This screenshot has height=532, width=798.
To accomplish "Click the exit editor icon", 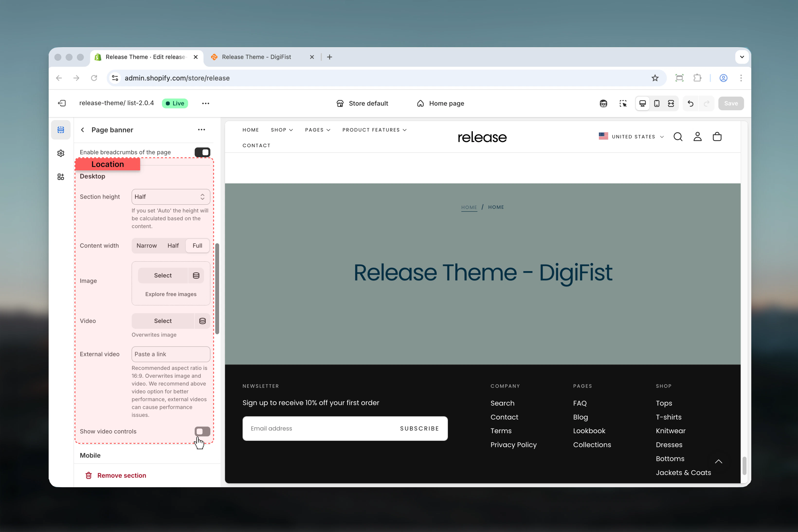I will [x=62, y=103].
